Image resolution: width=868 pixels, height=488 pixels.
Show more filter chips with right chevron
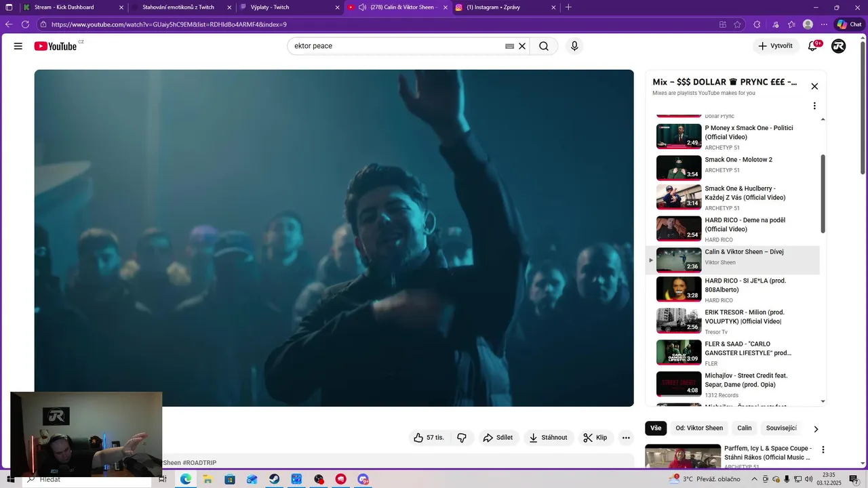[816, 428]
